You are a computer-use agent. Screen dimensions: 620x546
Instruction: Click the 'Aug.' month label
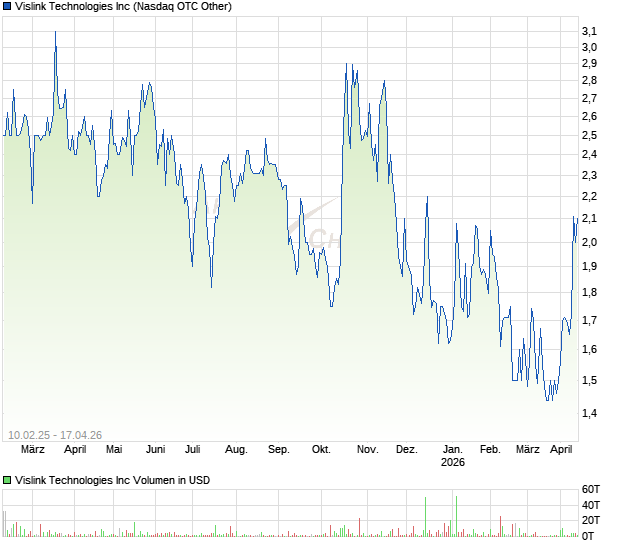[x=236, y=450]
